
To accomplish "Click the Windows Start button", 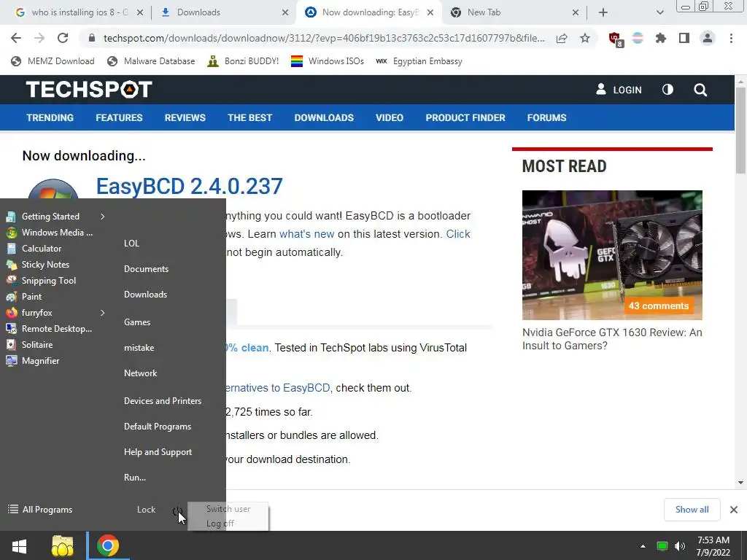I will pos(19,545).
